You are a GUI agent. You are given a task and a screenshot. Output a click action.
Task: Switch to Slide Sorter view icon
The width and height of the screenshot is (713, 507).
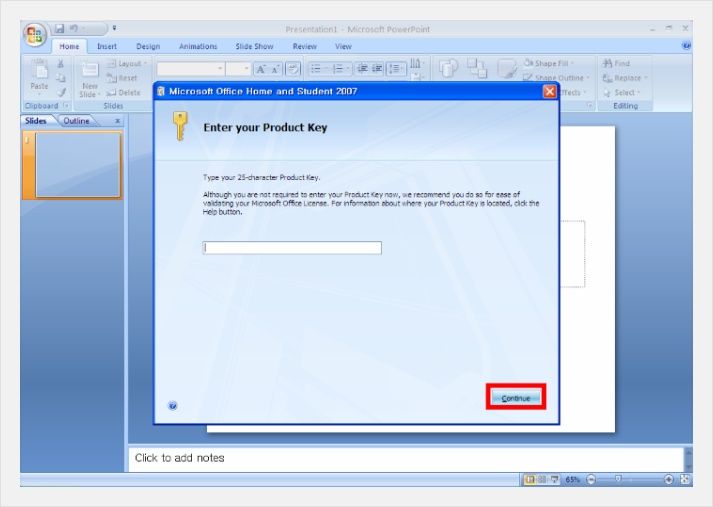(542, 479)
